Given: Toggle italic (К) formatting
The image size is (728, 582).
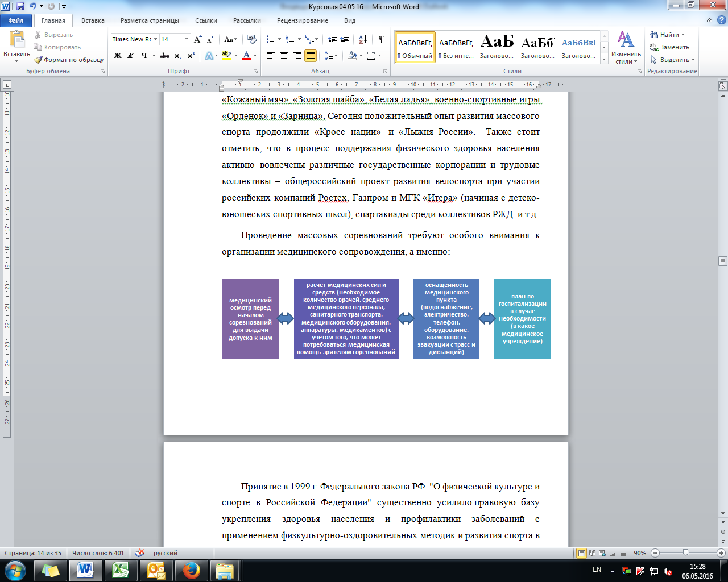Looking at the screenshot, I should click(x=131, y=56).
